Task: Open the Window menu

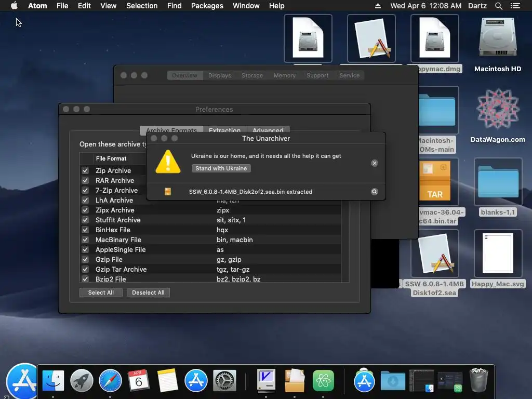Action: click(x=246, y=6)
